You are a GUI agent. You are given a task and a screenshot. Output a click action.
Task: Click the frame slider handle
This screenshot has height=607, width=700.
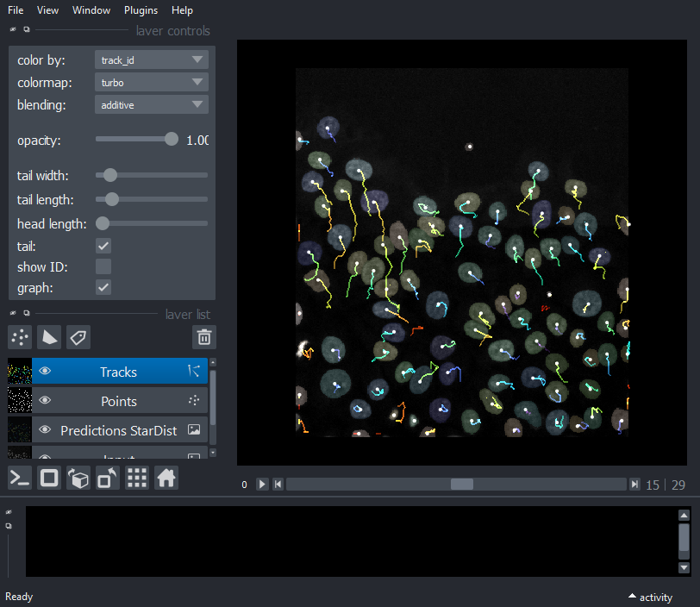461,485
